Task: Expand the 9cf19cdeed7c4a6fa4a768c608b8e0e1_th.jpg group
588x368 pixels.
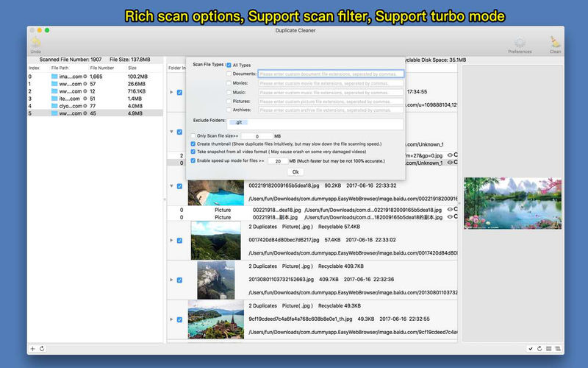Action: tap(171, 319)
